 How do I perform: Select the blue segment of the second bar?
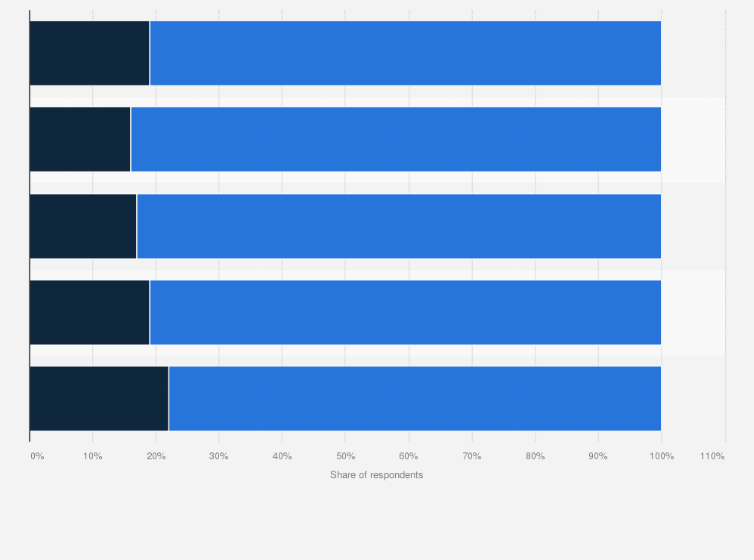[395, 139]
